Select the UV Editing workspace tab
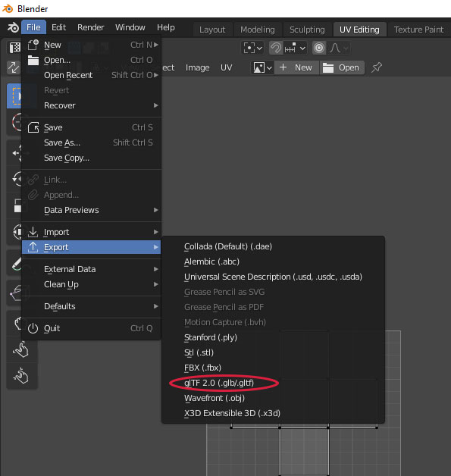Viewport: 451px width, 476px height. point(359,30)
